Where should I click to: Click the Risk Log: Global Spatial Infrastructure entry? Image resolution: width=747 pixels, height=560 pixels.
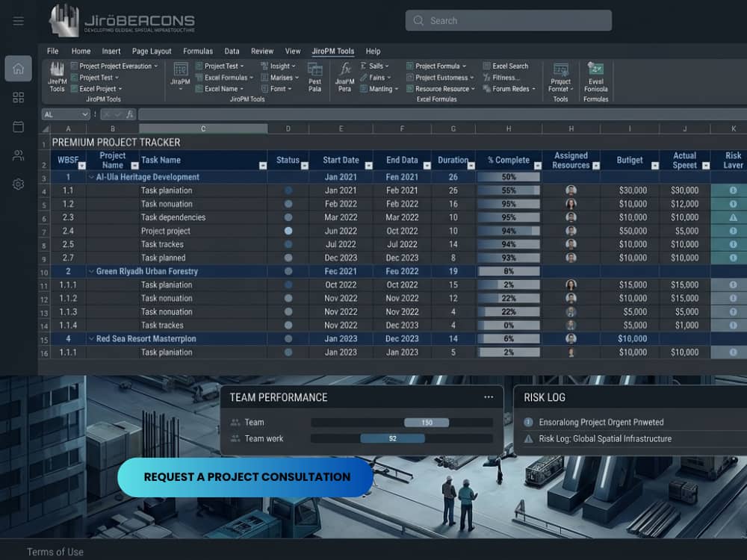point(605,438)
